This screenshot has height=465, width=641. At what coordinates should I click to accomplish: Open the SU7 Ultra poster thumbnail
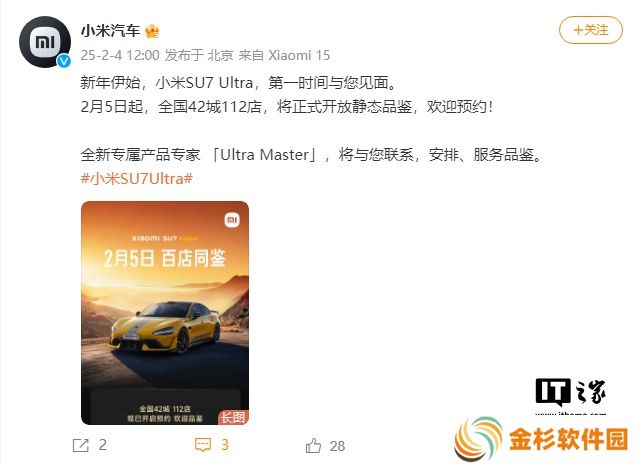(165, 313)
